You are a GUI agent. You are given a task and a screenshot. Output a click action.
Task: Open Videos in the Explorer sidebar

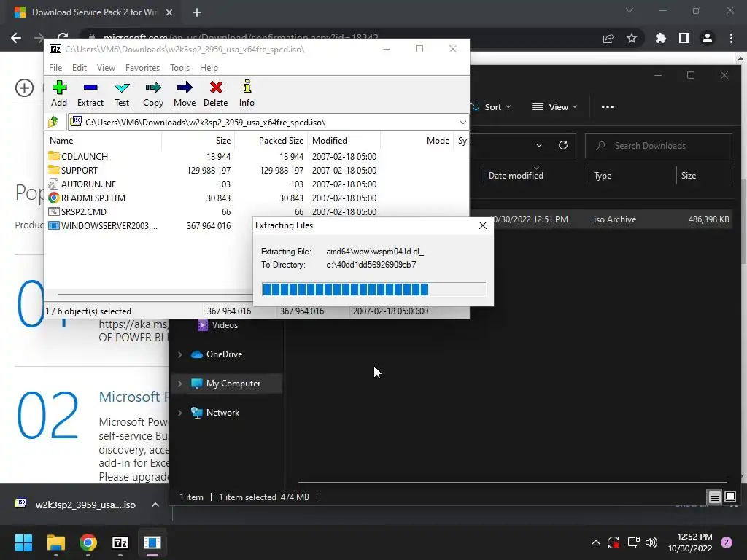(x=225, y=324)
